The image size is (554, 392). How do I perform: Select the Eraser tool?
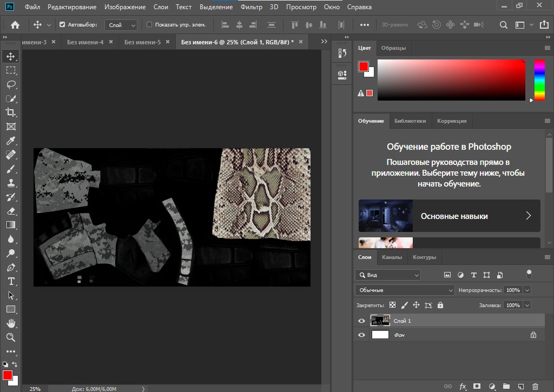[11, 211]
